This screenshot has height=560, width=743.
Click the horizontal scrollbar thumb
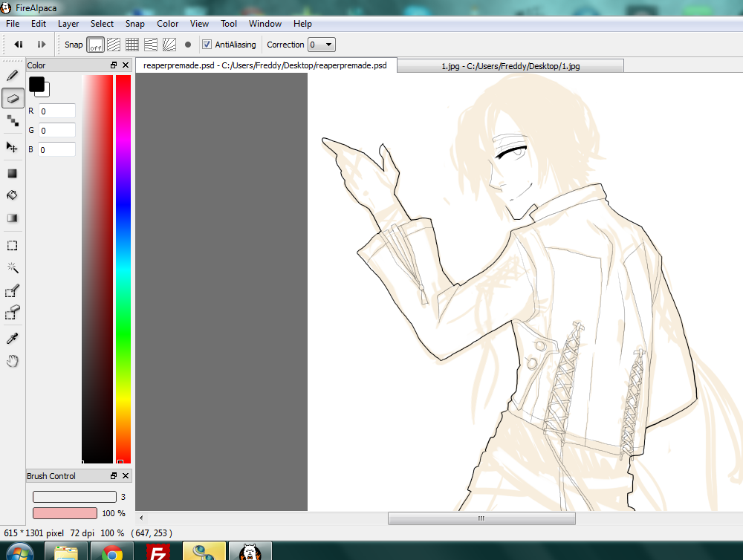click(481, 518)
